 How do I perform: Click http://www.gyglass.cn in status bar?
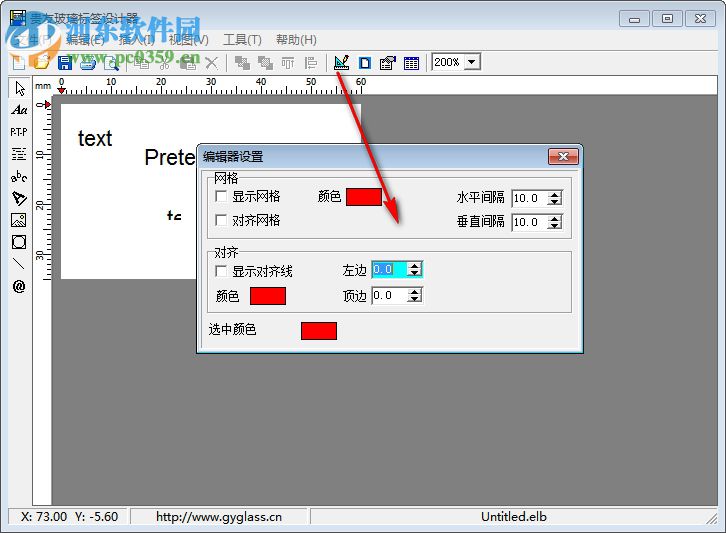point(219,517)
